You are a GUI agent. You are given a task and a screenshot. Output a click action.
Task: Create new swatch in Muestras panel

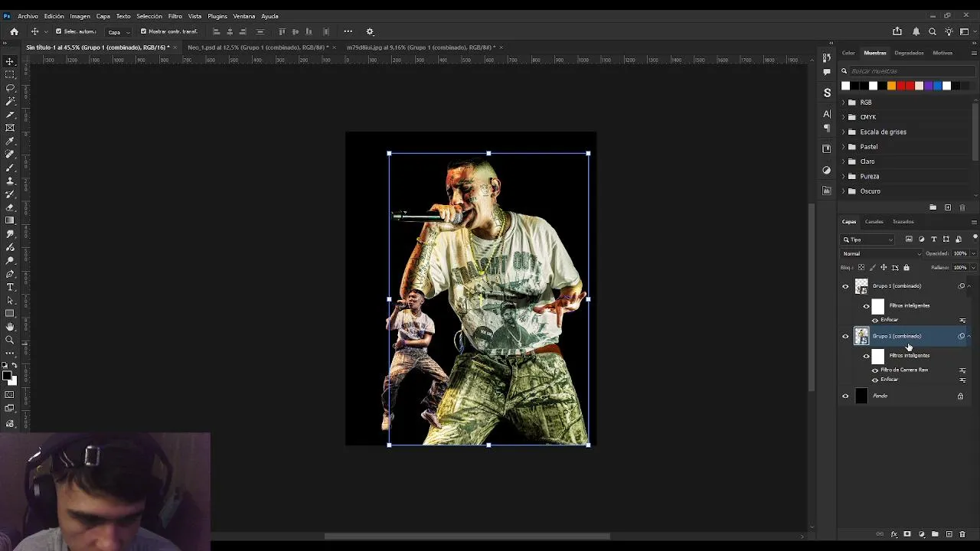tap(948, 207)
